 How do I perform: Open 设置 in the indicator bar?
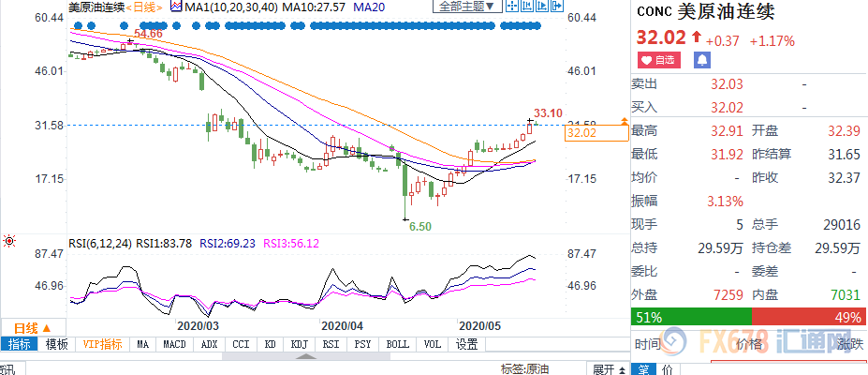pos(465,344)
